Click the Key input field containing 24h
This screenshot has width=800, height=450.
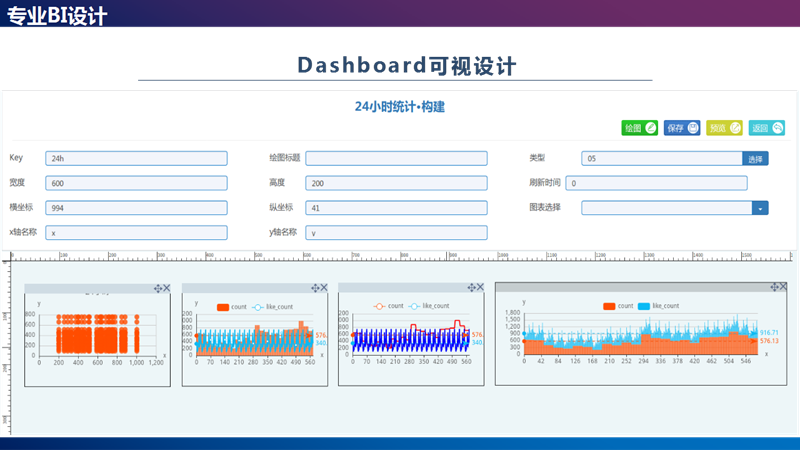point(136,158)
